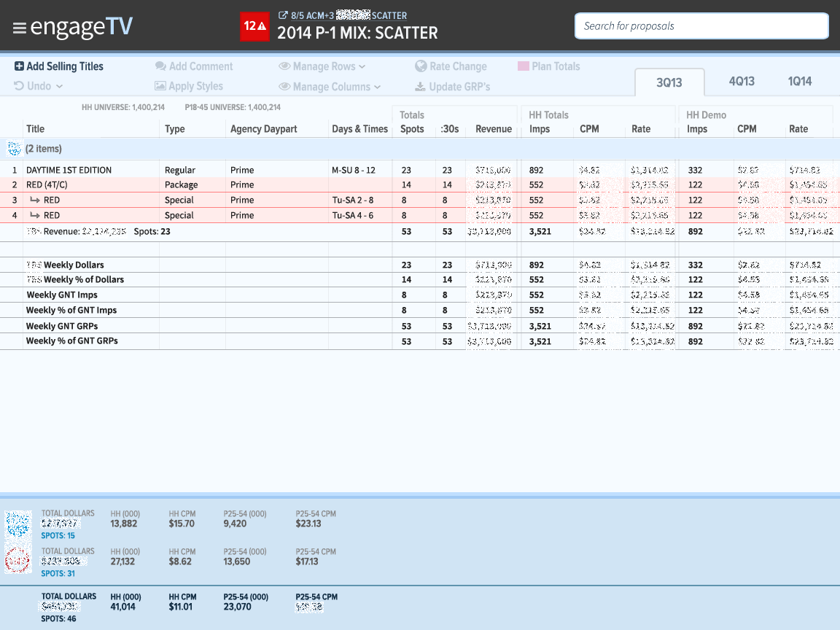Click the Undo arrow icon
This screenshot has width=840, height=630.
[x=19, y=86]
